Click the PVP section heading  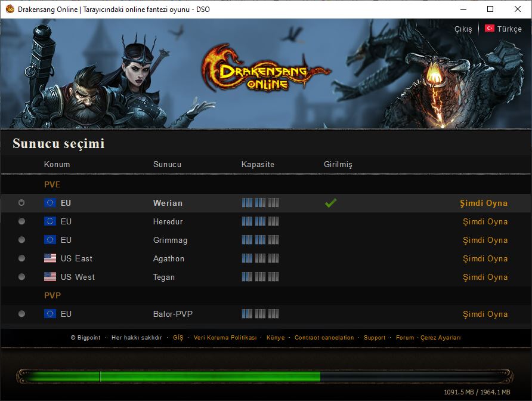tap(52, 295)
